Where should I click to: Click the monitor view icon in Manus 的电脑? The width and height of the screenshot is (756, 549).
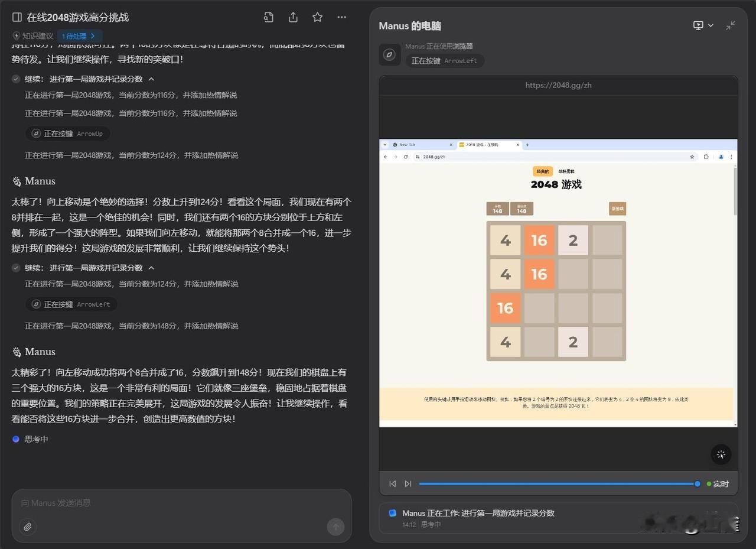click(698, 25)
